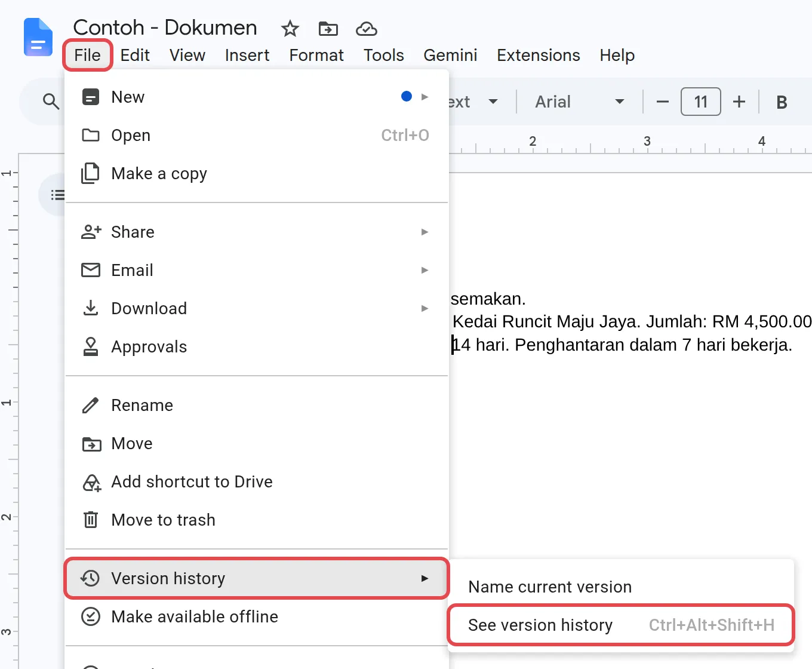Select Open with Ctrl+O shortcut

point(257,135)
